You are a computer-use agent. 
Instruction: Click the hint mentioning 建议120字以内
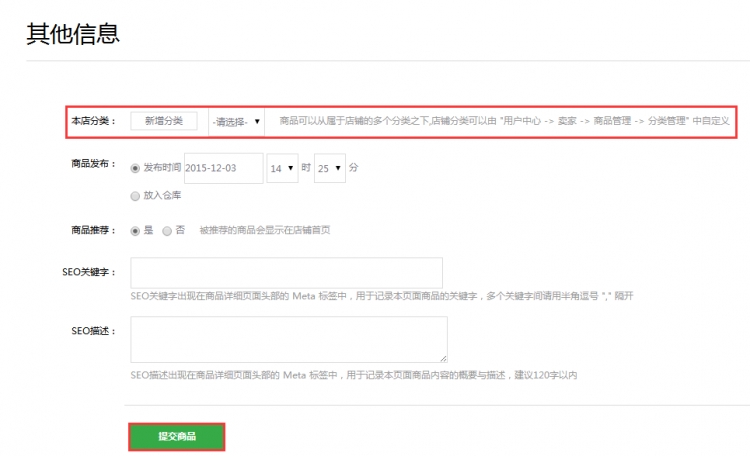[354, 375]
